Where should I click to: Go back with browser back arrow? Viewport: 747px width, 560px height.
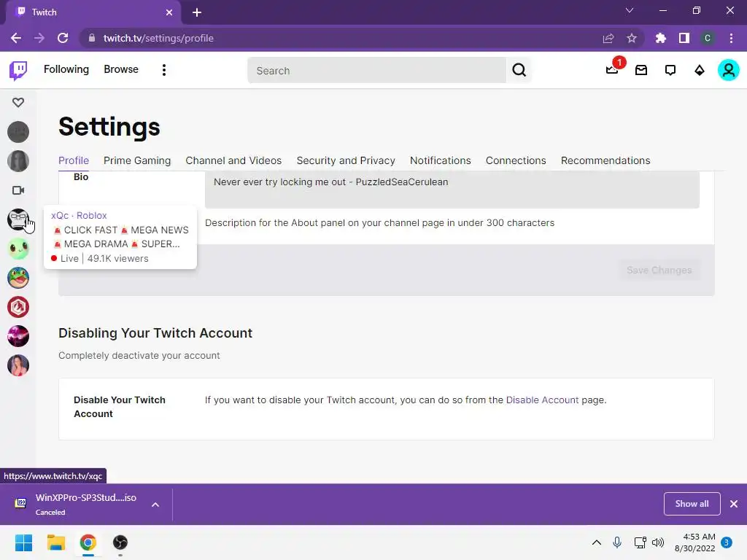click(16, 38)
